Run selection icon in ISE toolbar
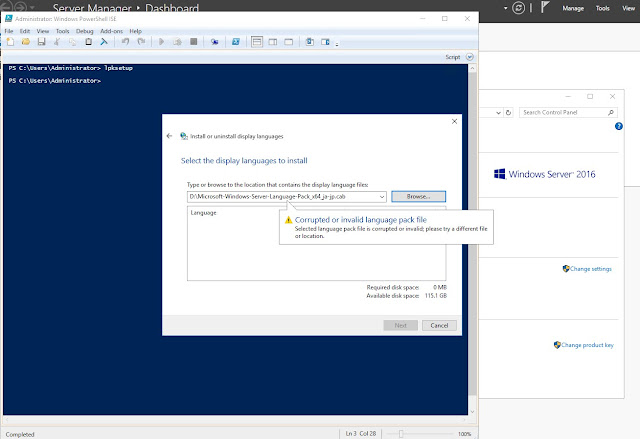Image resolution: width=640 pixels, height=439 pixels. tap(177, 42)
